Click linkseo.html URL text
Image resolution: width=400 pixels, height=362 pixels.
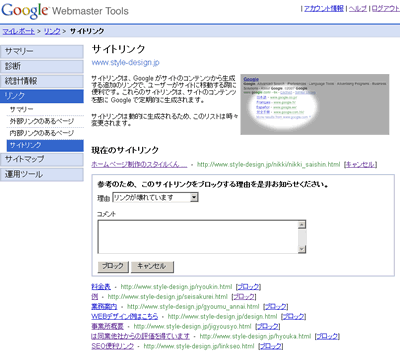point(199,346)
